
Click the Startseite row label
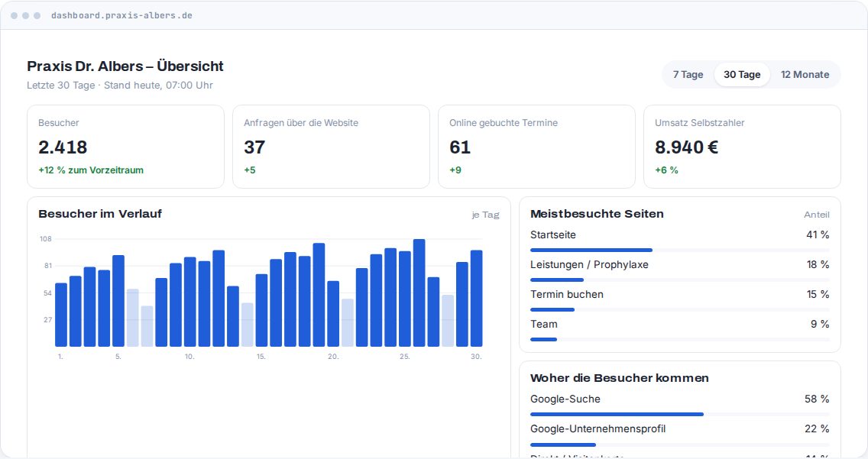click(x=553, y=234)
